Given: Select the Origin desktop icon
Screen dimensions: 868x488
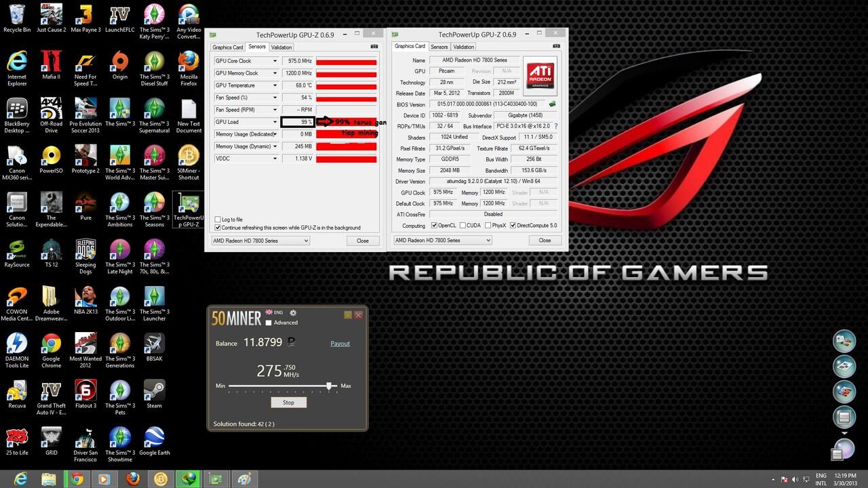Looking at the screenshot, I should pyautogui.click(x=119, y=65).
